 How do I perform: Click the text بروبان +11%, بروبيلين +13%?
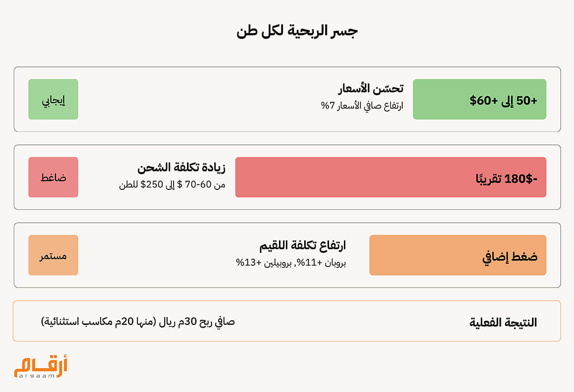coord(291,262)
